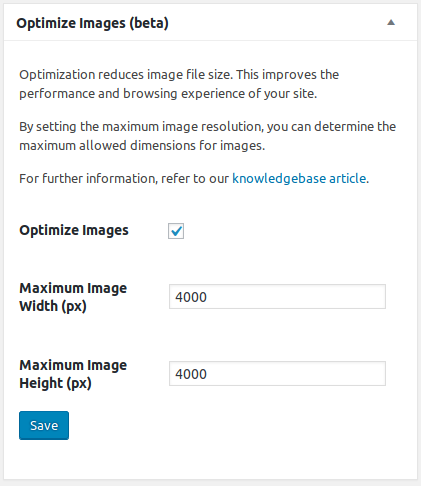Click the Save button
The image size is (421, 486).
tap(44, 425)
